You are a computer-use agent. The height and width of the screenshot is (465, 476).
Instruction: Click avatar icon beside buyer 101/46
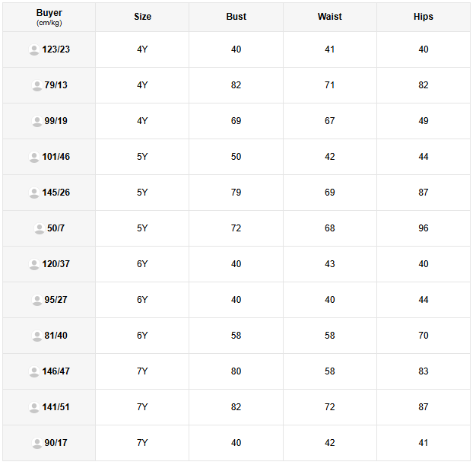coord(34,158)
